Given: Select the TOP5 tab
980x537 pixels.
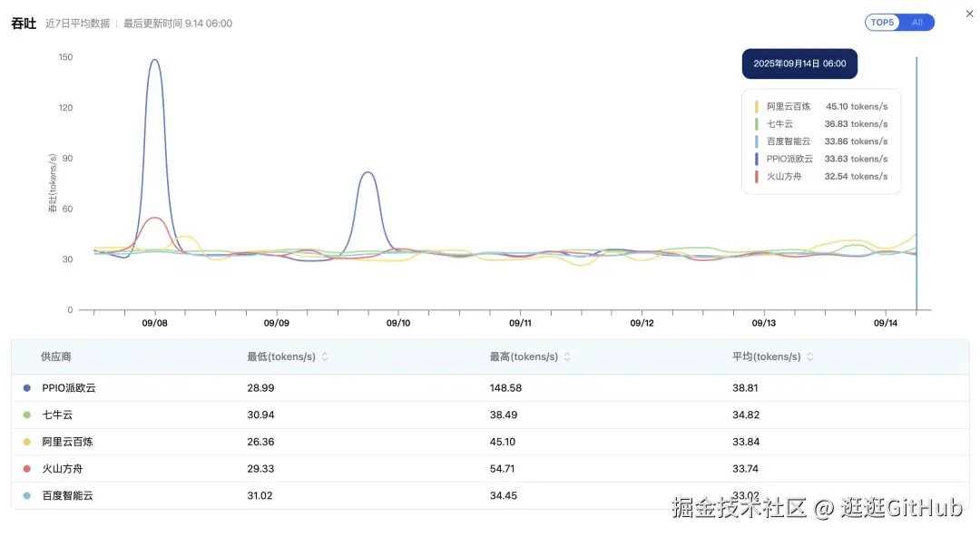Looking at the screenshot, I should (881, 22).
